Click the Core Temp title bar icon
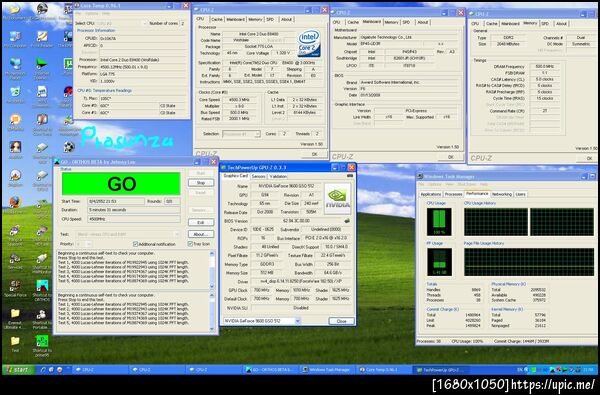Screen dimensions: 600x395 (77, 6)
